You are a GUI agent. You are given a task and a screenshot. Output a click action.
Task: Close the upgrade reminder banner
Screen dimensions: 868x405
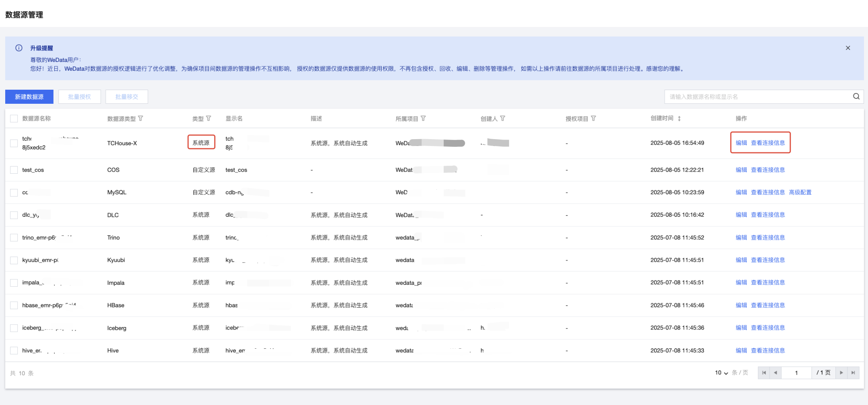pyautogui.click(x=848, y=48)
